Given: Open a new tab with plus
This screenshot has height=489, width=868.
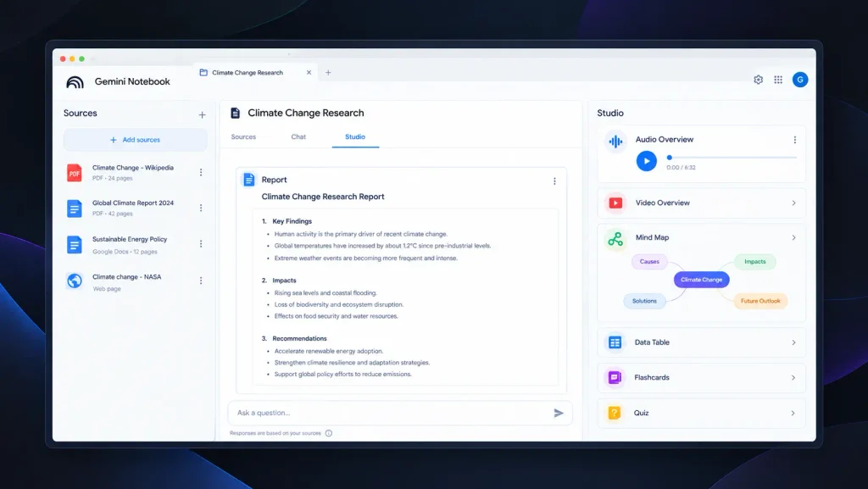Looking at the screenshot, I should click(328, 73).
